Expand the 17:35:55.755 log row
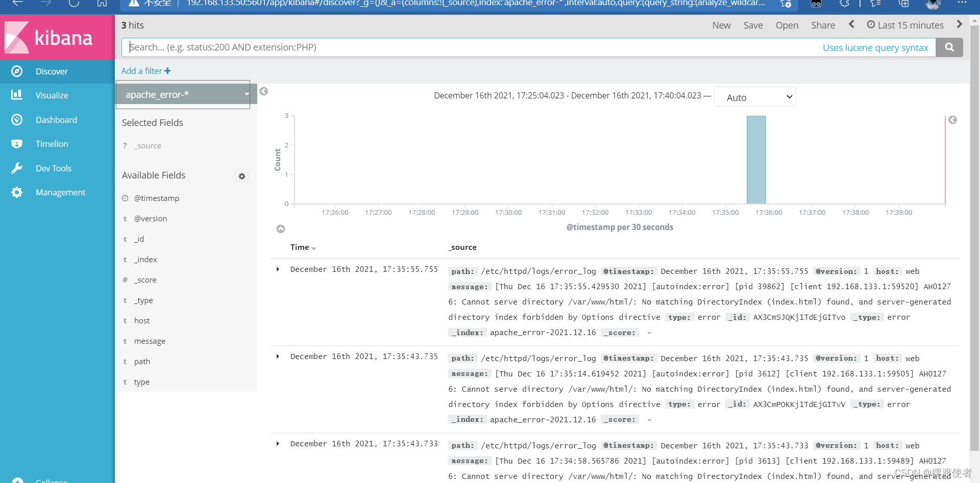The height and width of the screenshot is (483, 980). [x=278, y=269]
